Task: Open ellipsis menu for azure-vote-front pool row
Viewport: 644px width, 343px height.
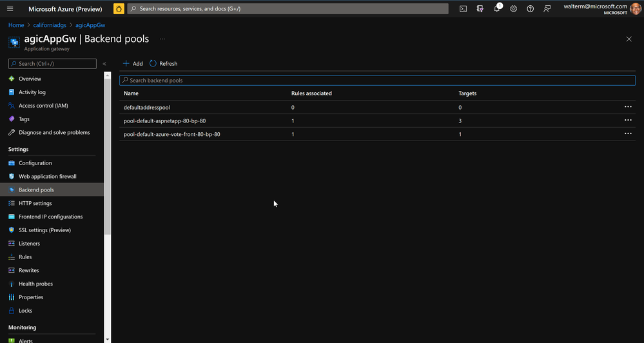Action: [x=628, y=133]
